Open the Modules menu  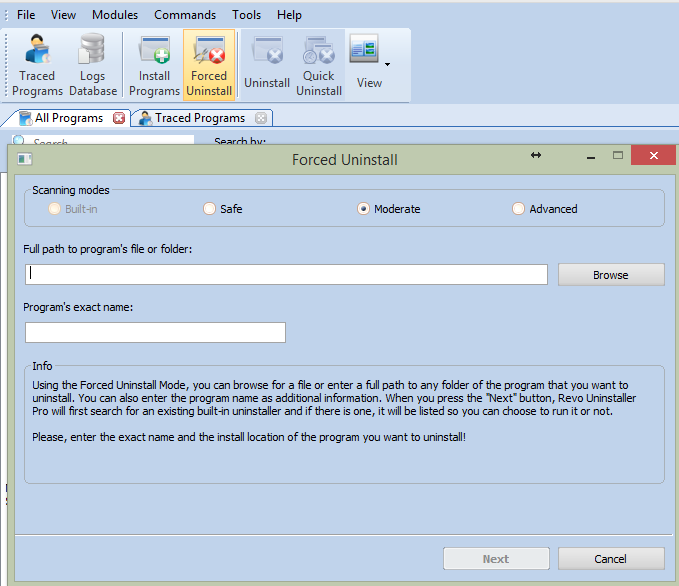[115, 15]
